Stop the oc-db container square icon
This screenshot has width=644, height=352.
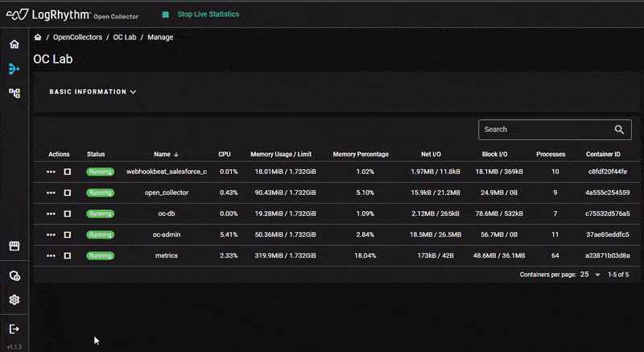point(68,213)
